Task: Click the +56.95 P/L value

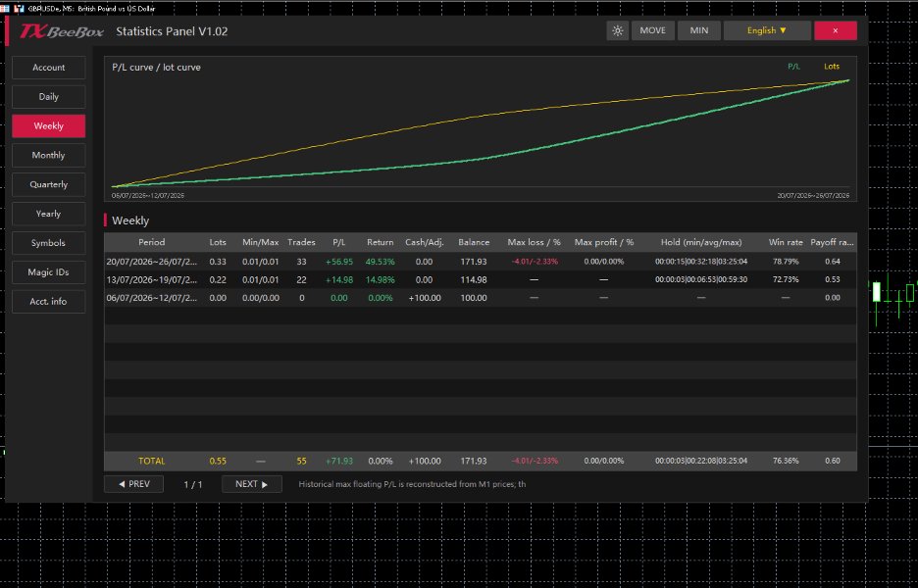Action: [x=339, y=262]
